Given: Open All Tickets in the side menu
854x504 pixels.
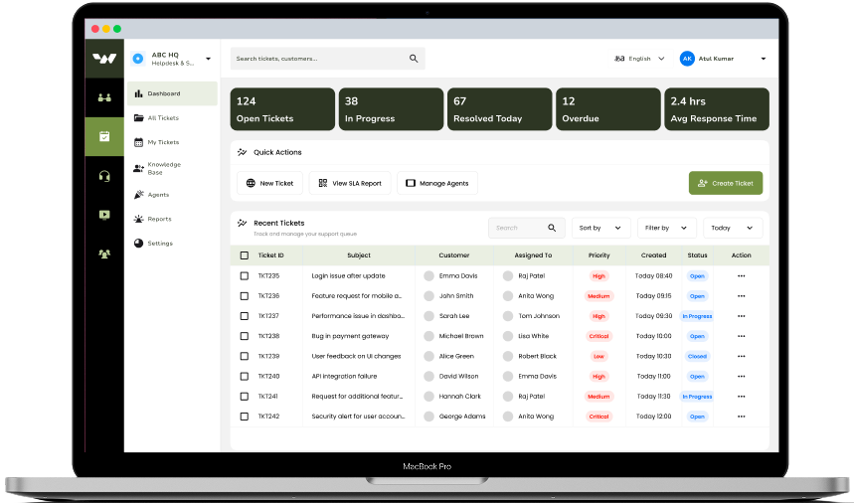Looking at the screenshot, I should 172,117.
